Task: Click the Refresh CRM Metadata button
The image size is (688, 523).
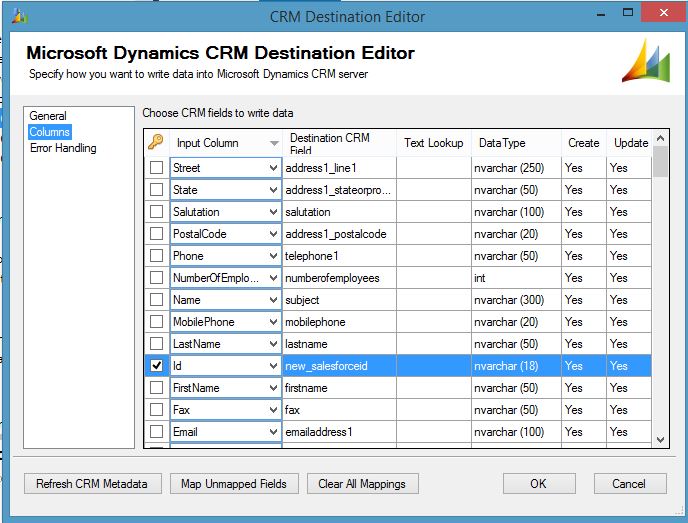Action: coord(92,484)
